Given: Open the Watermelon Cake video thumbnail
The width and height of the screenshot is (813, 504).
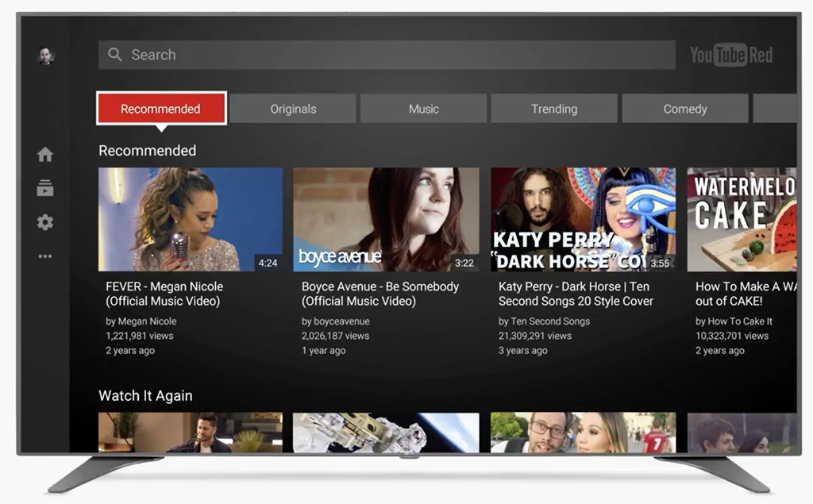Looking at the screenshot, I should [x=742, y=219].
